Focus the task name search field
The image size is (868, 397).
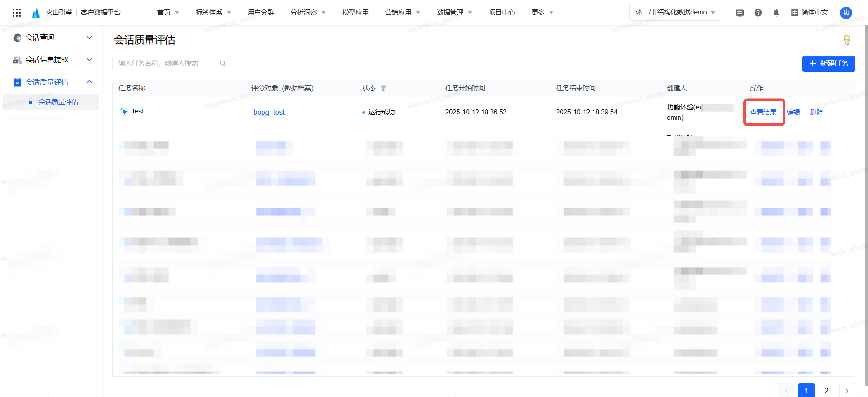173,64
